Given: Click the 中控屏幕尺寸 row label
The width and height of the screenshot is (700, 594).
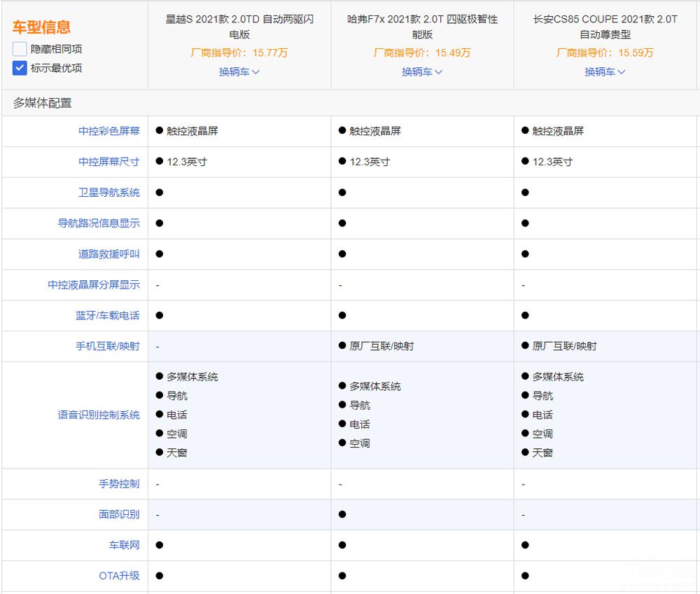Looking at the screenshot, I should pyautogui.click(x=108, y=162).
